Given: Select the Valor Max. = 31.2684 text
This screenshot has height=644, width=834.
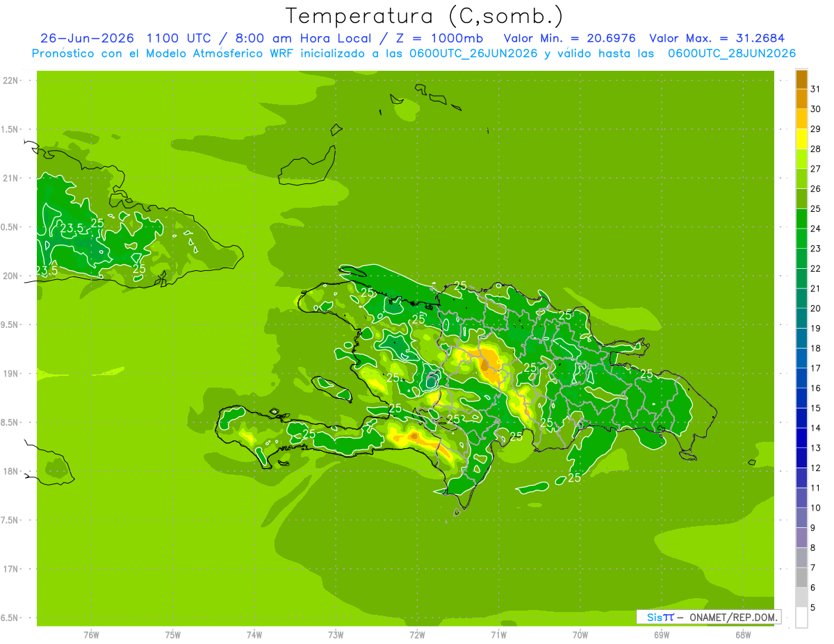Looking at the screenshot, I should click(x=717, y=38).
